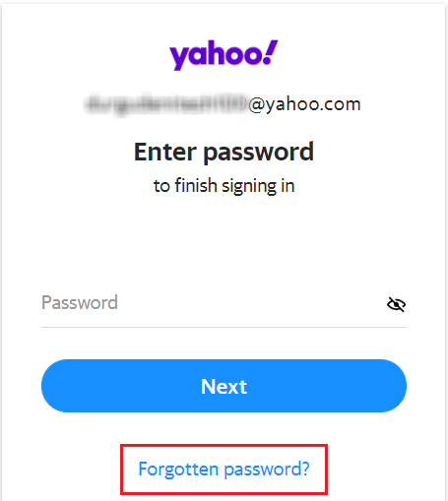Click the exclamation mark of the Yahoo logo

tap(271, 52)
